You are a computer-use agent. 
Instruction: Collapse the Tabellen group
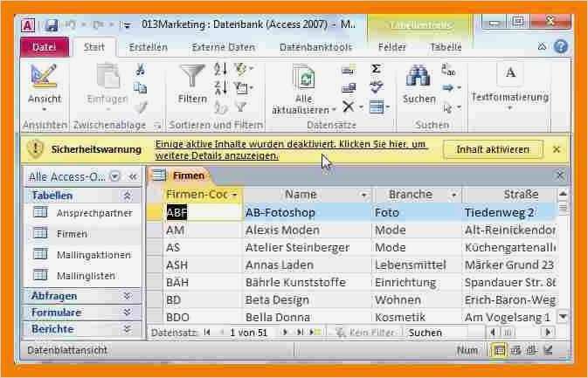point(128,196)
